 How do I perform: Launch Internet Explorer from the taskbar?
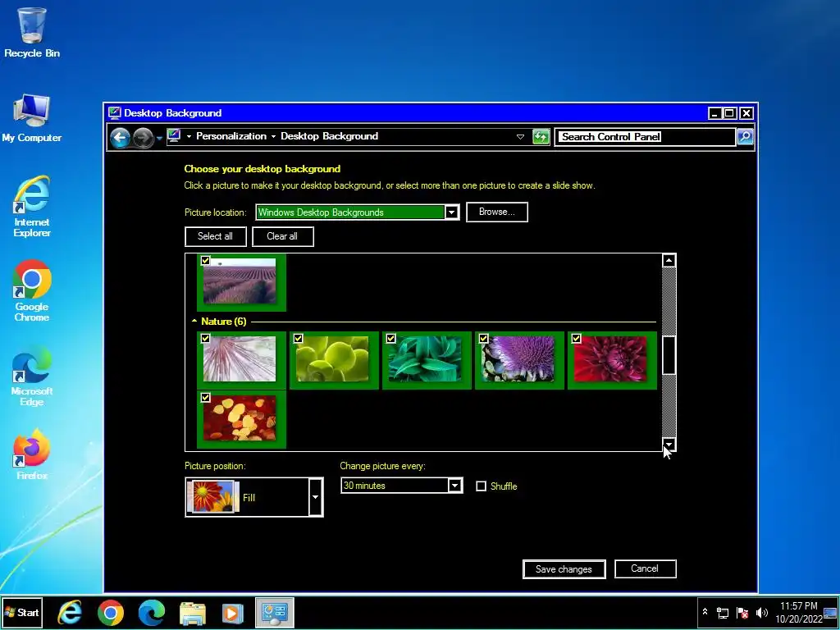point(70,612)
